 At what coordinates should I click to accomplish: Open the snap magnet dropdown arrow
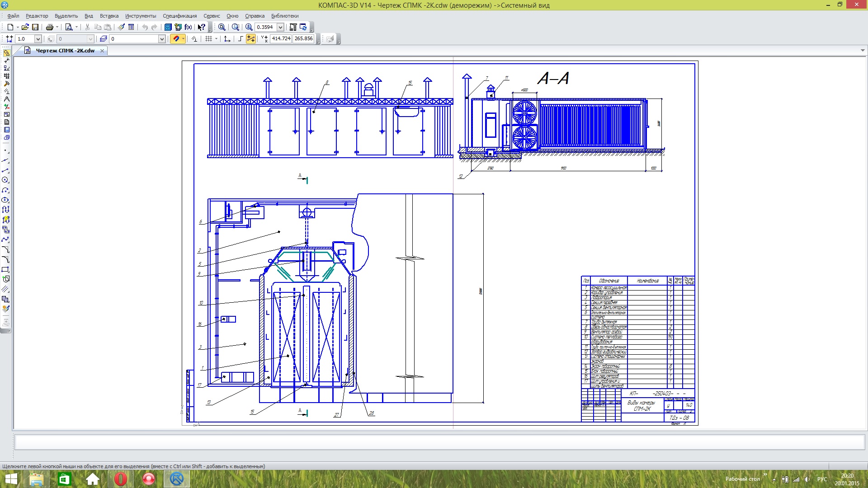(183, 39)
